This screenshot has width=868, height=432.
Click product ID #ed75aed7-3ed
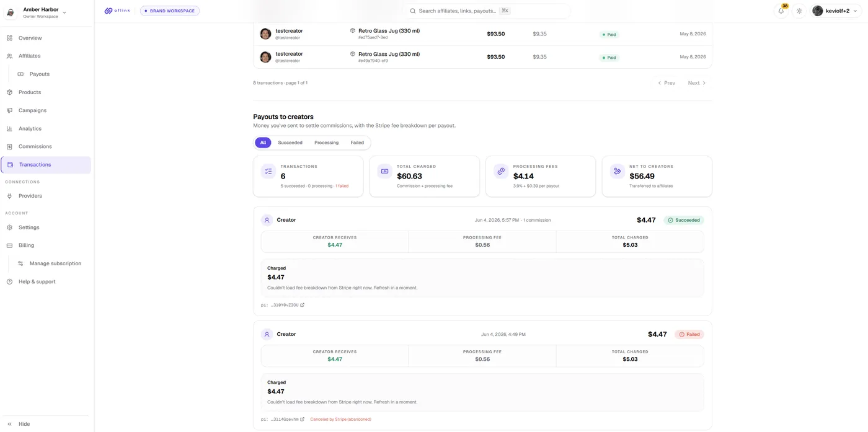[373, 38]
